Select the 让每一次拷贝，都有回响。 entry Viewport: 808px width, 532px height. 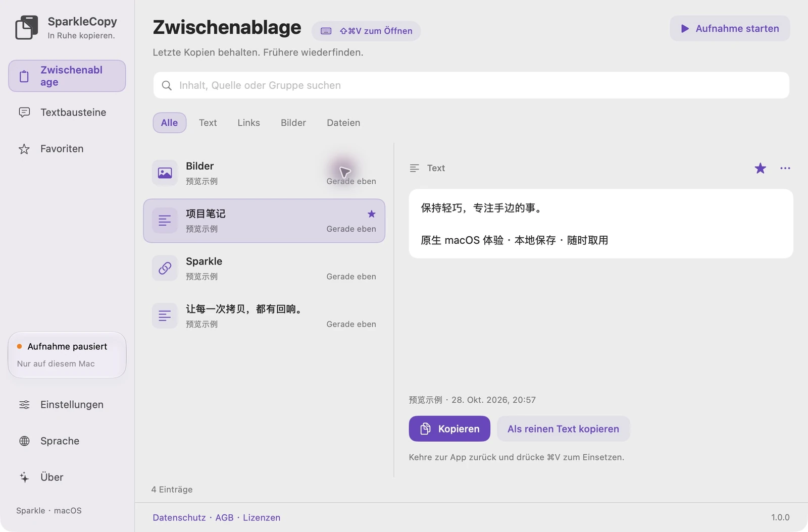tap(264, 316)
